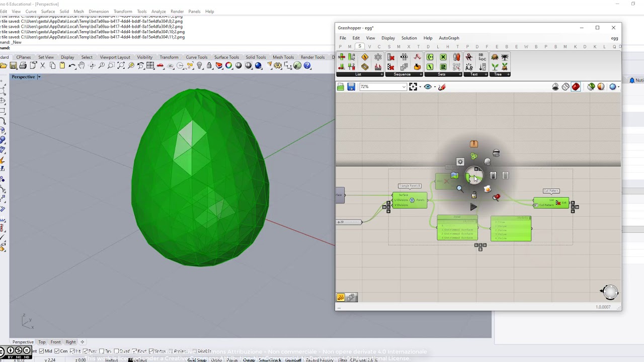Open Grasshopper's Solution menu
644x362 pixels.
tap(409, 38)
